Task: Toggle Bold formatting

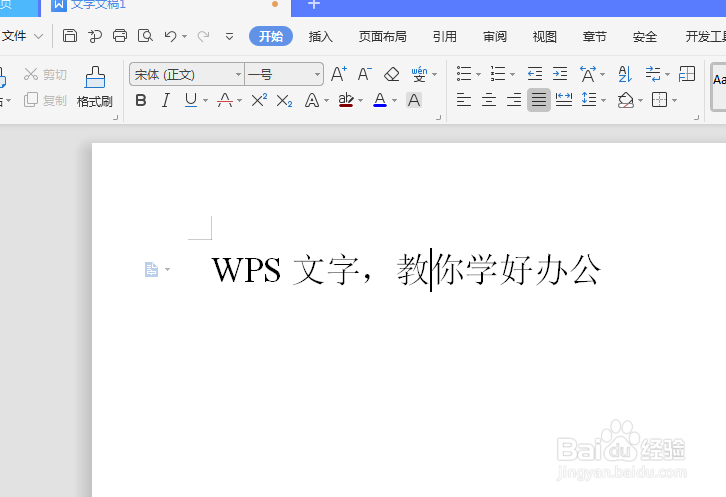Action: pyautogui.click(x=141, y=100)
